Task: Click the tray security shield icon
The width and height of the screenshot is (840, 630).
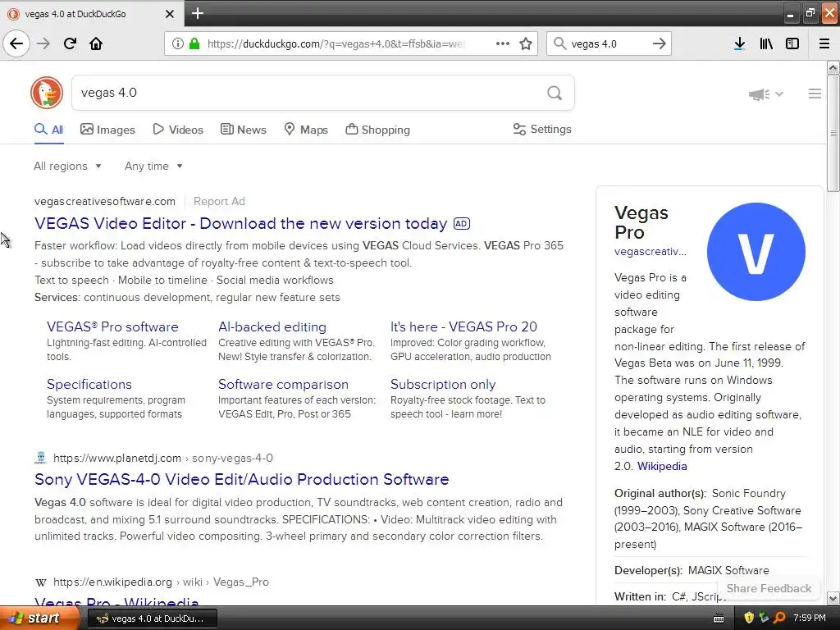Action: [748, 618]
